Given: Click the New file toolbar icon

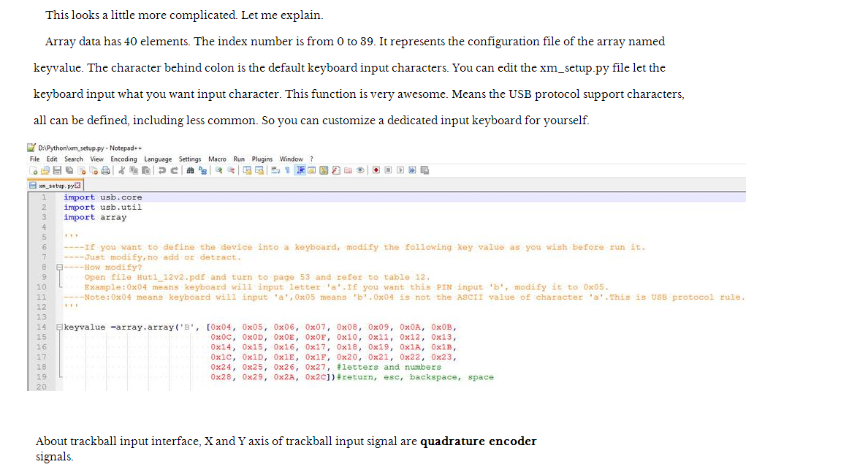Looking at the screenshot, I should (x=34, y=170).
